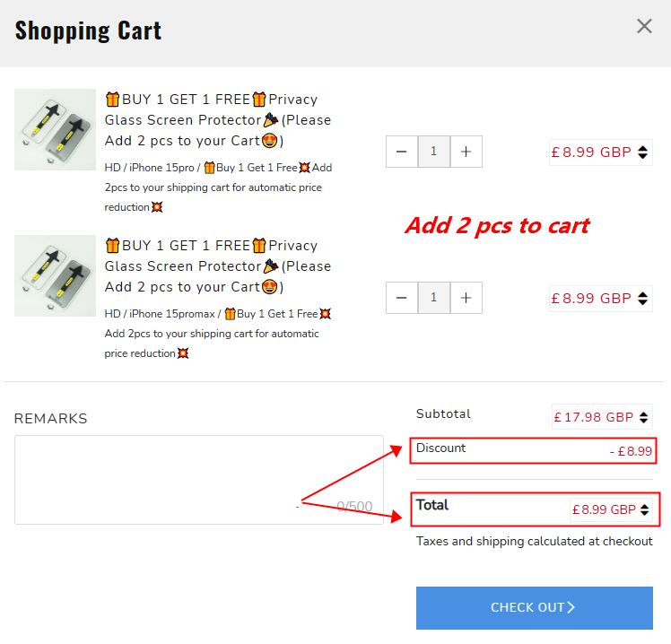The width and height of the screenshot is (671, 644).
Task: Increase quantity of iPhone 15pro protector
Action: click(466, 152)
